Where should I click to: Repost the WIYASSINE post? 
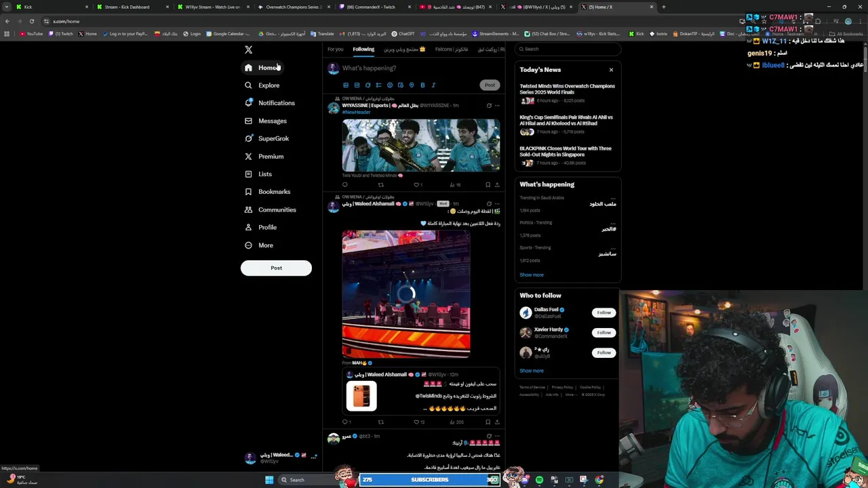(x=380, y=184)
